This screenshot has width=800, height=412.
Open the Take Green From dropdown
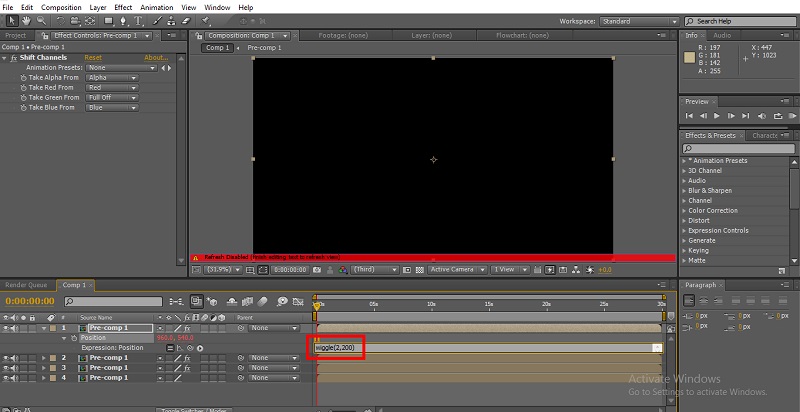(x=112, y=97)
